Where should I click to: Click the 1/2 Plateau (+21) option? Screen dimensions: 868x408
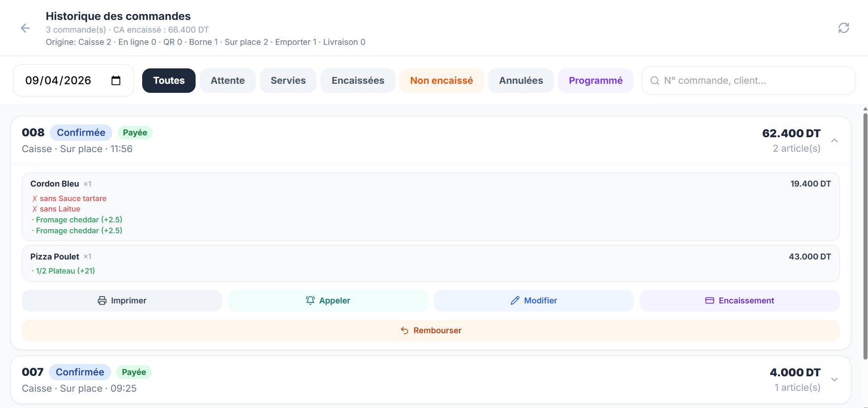[x=63, y=271]
